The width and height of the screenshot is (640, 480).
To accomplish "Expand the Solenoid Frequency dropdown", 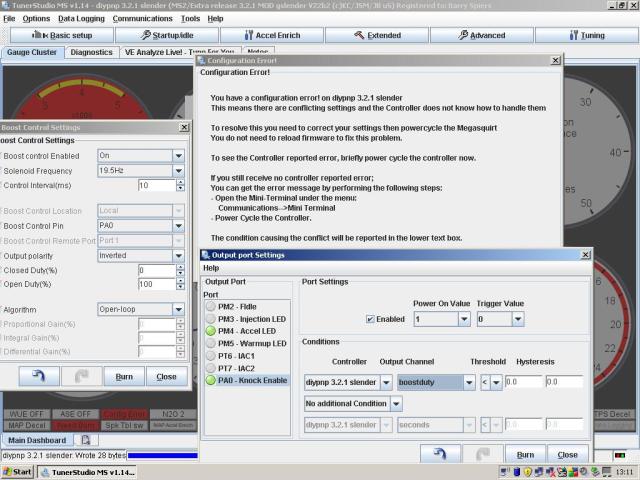I will click(178, 171).
